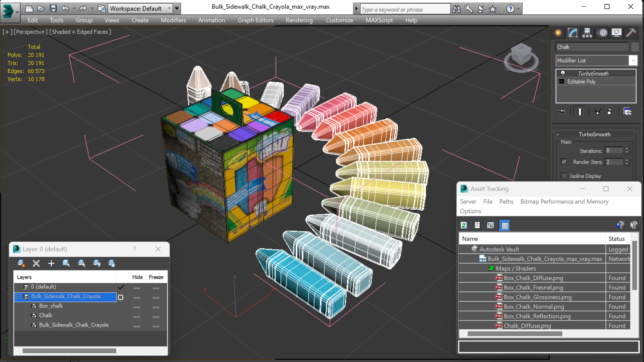Image resolution: width=644 pixels, height=362 pixels.
Task: Toggle Hide for the Box_chalk object
Action: tap(137, 307)
